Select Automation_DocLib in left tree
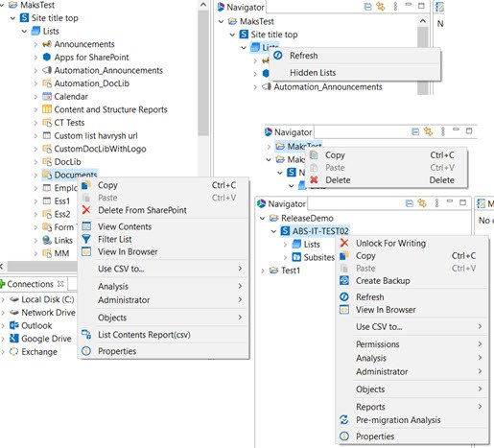494x448 pixels. tap(92, 83)
